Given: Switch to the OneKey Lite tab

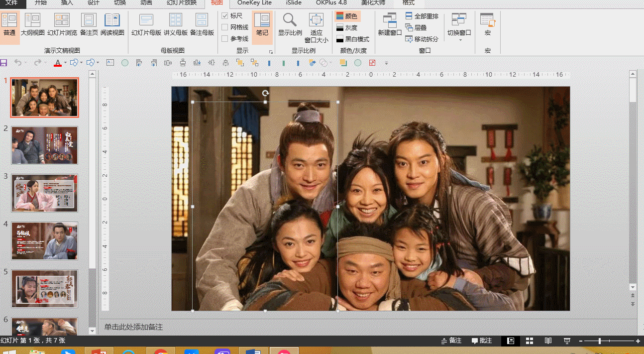Looking at the screenshot, I should click(x=254, y=2).
